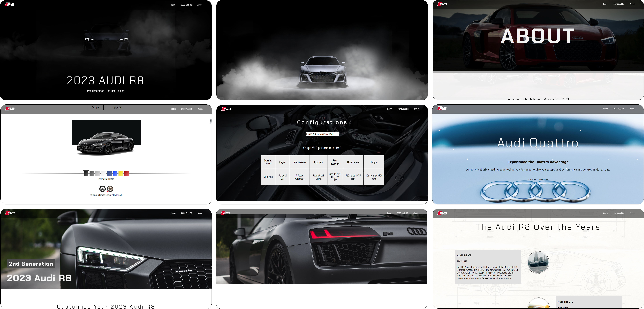Click the R8 logo on the homepage header

9,4
